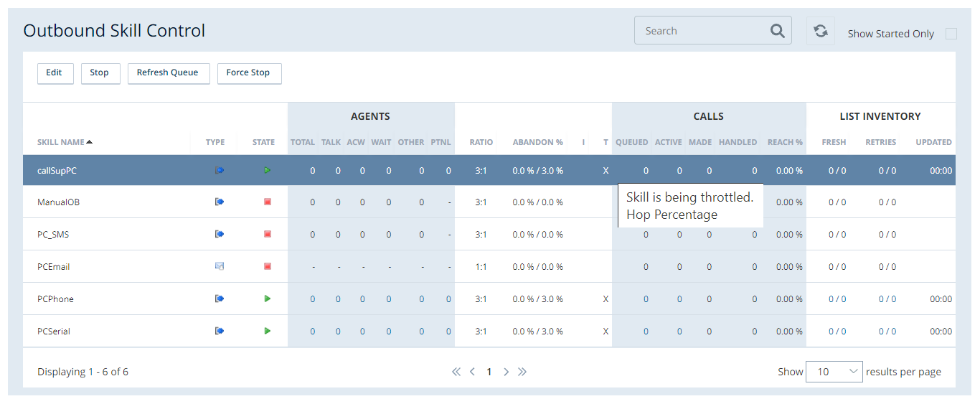Click the REACH % column header
The width and height of the screenshot is (980, 404).
pyautogui.click(x=785, y=142)
